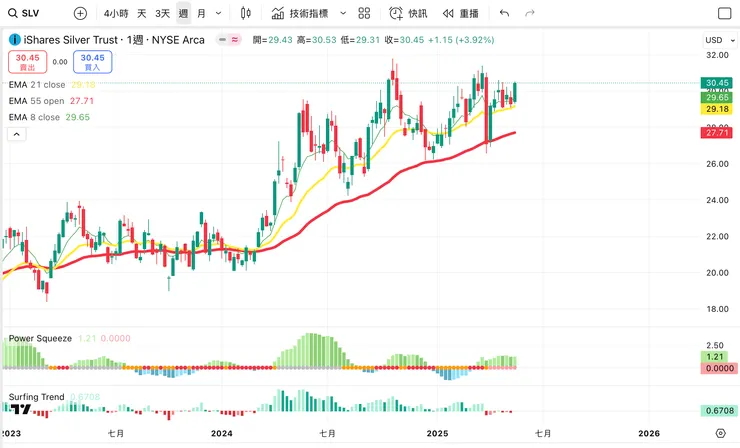The image size is (740, 448).
Task: Click the TradingView logo watermark
Action: click(21, 409)
